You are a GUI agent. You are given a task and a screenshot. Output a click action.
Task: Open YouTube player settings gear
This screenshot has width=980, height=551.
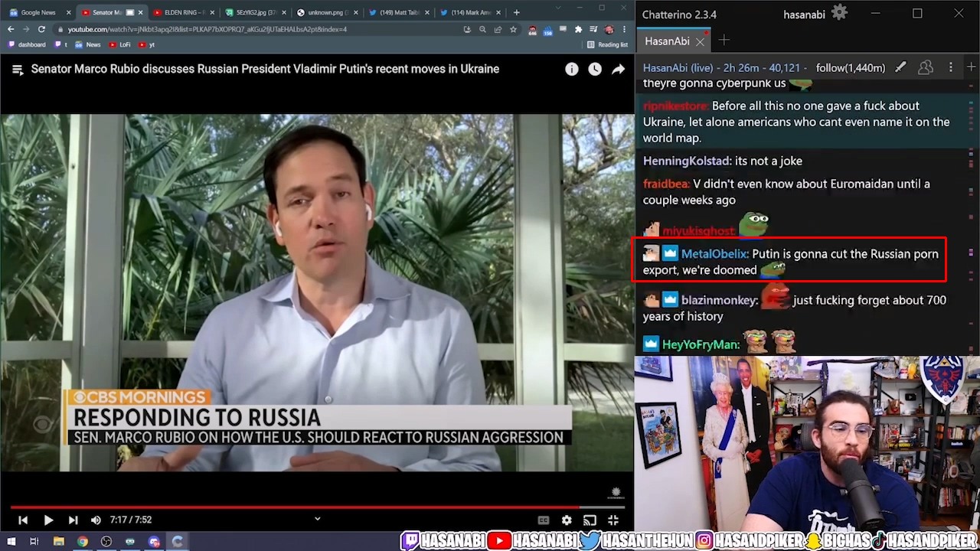point(567,520)
